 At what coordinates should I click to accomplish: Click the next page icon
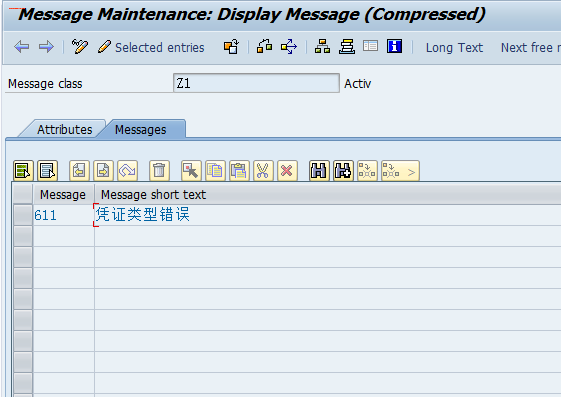click(x=103, y=170)
